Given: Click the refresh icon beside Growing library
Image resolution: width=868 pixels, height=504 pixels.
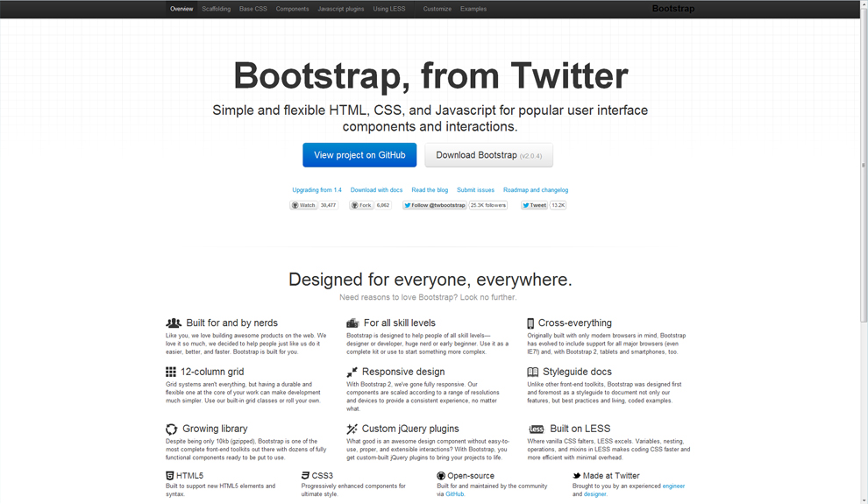Looking at the screenshot, I should (172, 429).
